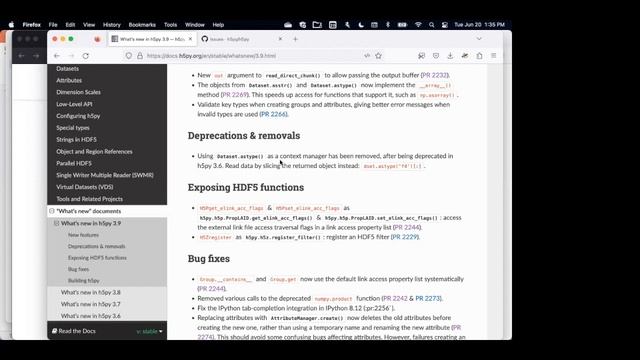Follow the PR 2266 link

click(x=274, y=114)
